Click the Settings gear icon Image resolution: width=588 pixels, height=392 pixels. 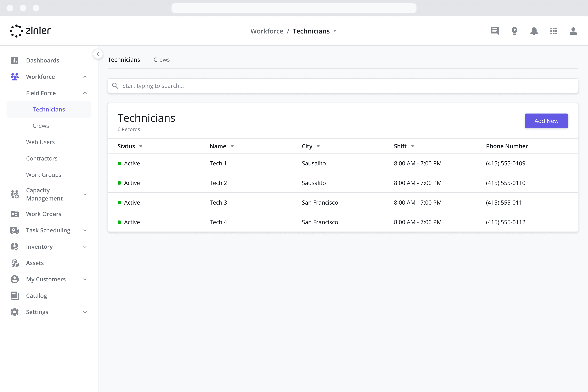tap(15, 312)
